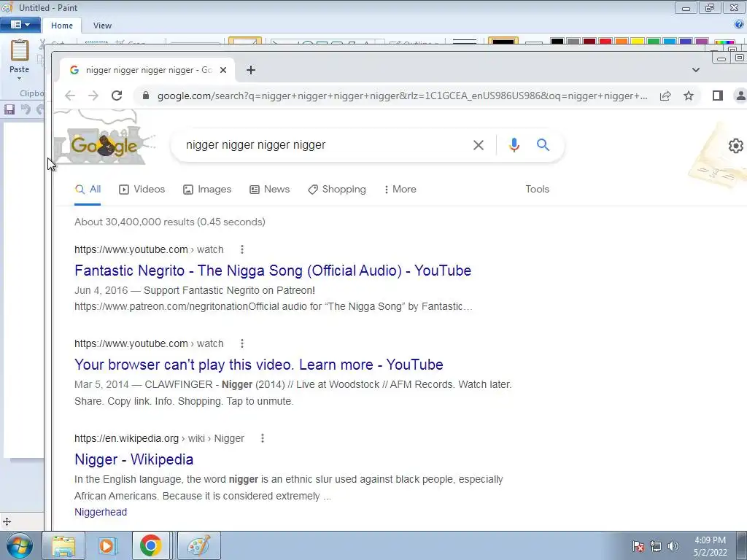Open the "Your browser can't play this video" result

point(259,365)
